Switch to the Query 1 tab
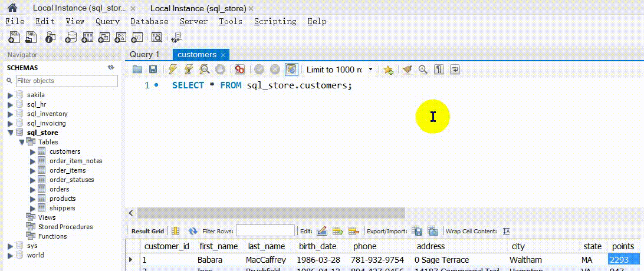Image resolution: width=644 pixels, height=271 pixels. click(144, 55)
